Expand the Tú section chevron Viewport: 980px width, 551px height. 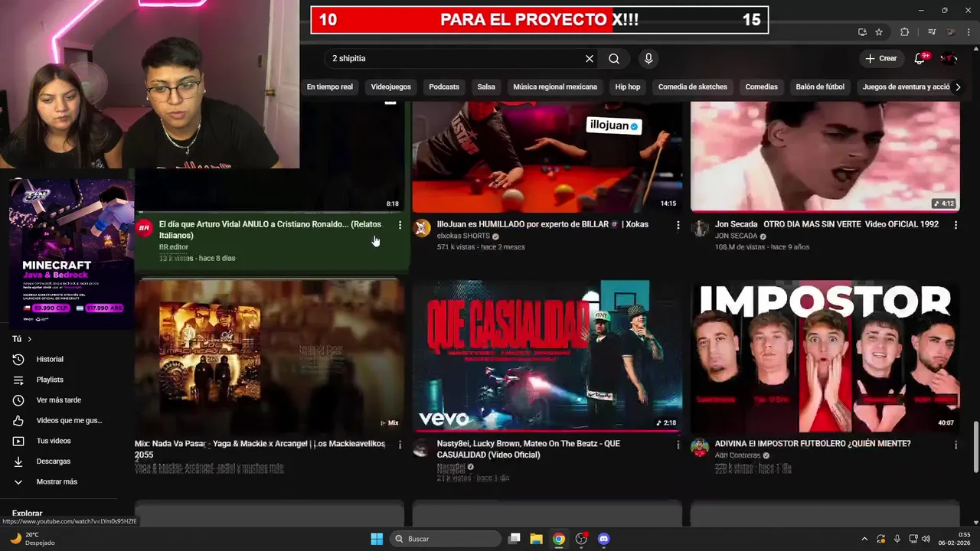(30, 339)
